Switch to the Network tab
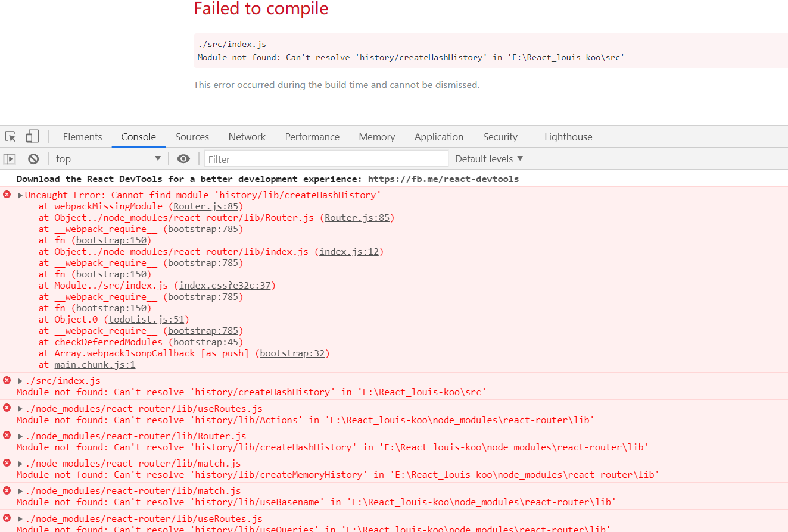The image size is (788, 532). click(247, 136)
